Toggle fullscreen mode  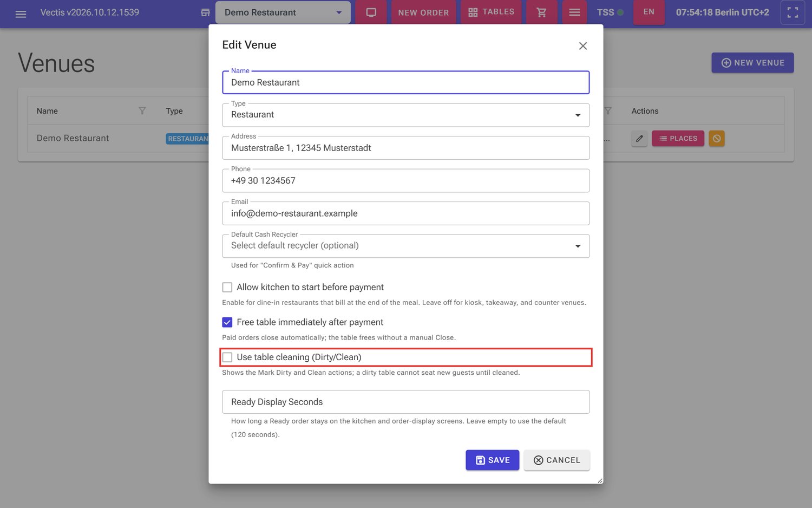tap(793, 12)
